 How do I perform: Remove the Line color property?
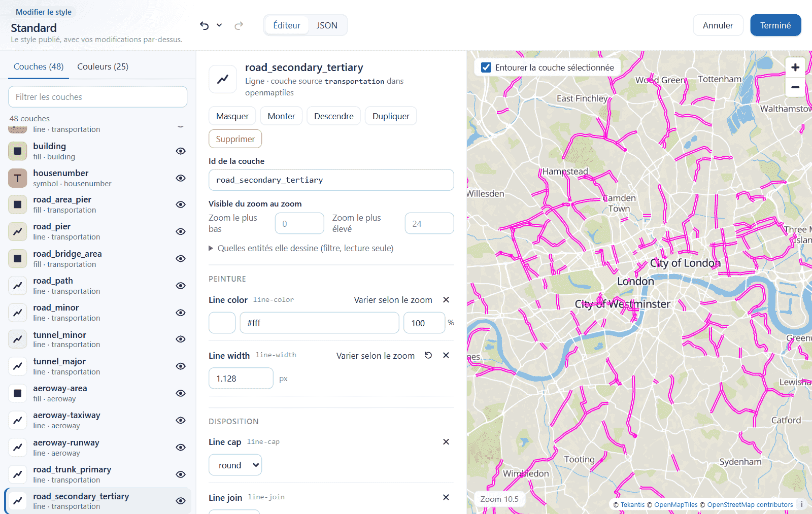(x=446, y=300)
